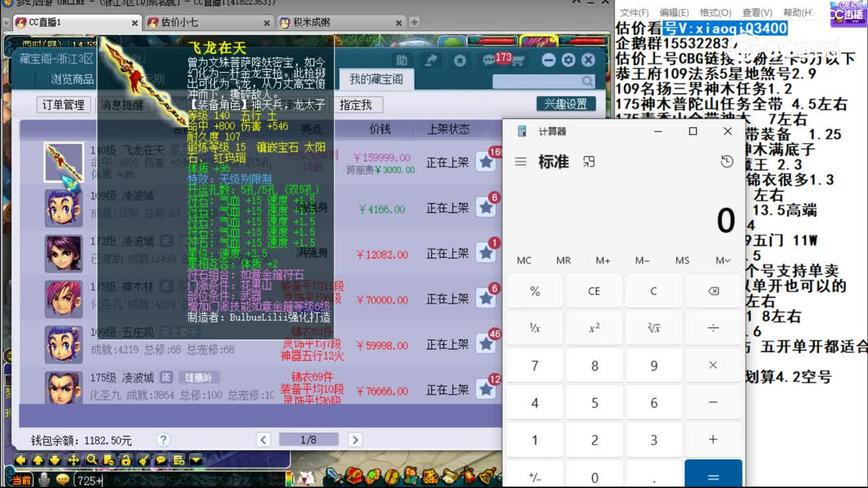Viewport: 868px width, 488px height.
Task: Click the 1/8 page indicator
Action: (x=309, y=440)
